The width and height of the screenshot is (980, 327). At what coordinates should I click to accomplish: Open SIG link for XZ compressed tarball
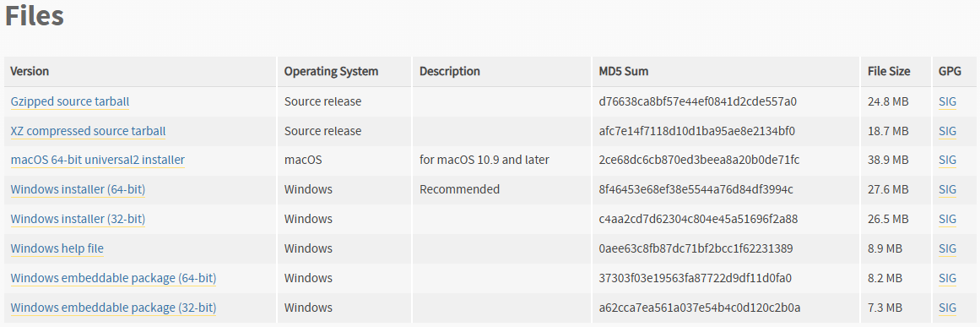coord(947,131)
